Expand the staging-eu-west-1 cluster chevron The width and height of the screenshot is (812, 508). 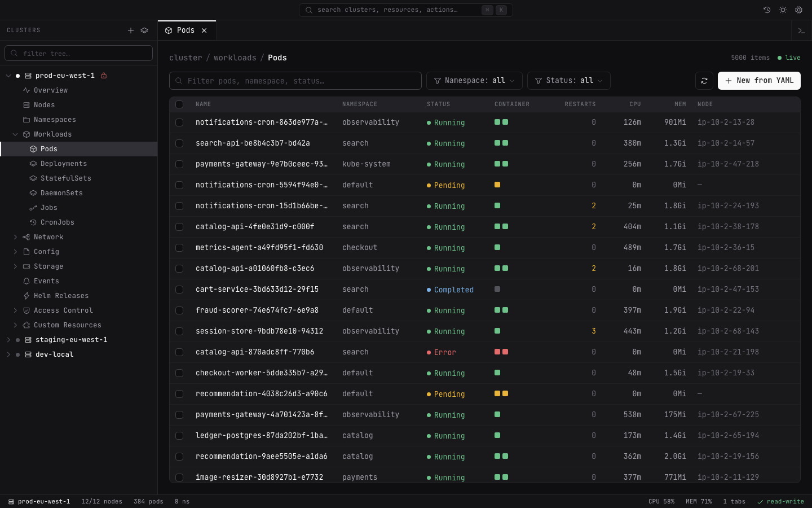(x=8, y=340)
